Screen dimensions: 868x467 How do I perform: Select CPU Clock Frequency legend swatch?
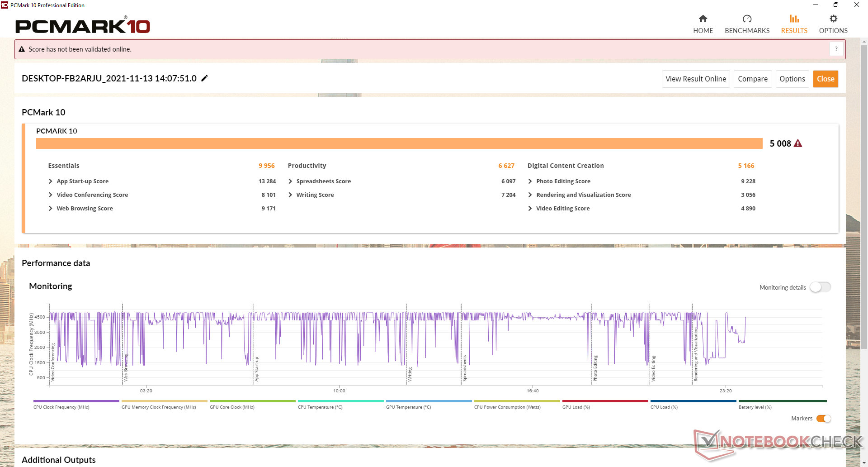(76, 401)
